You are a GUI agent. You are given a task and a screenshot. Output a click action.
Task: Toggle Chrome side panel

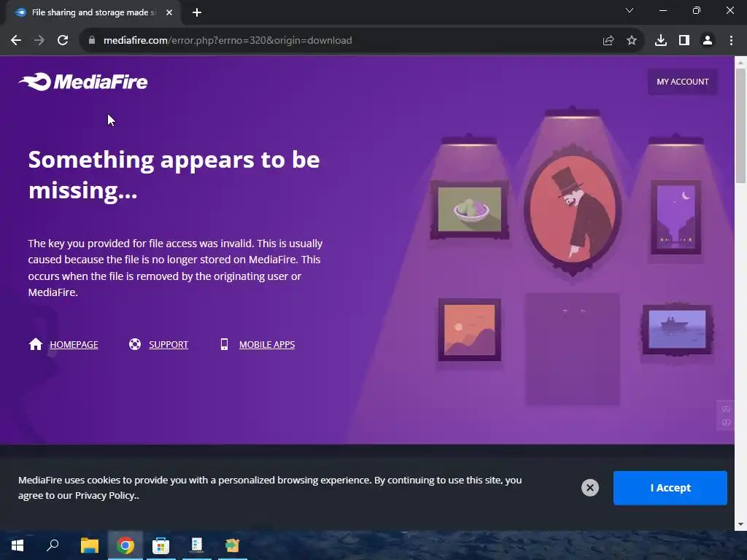(x=684, y=41)
